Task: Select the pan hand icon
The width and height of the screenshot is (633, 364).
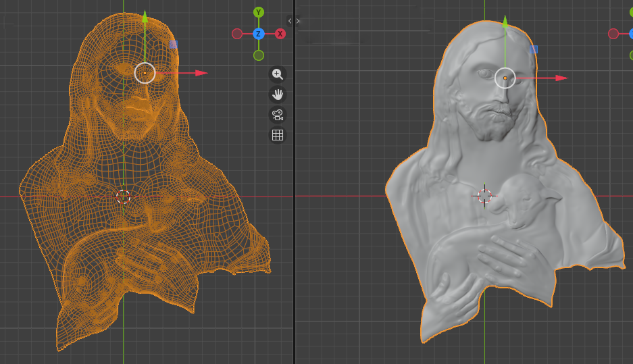Action: [277, 95]
